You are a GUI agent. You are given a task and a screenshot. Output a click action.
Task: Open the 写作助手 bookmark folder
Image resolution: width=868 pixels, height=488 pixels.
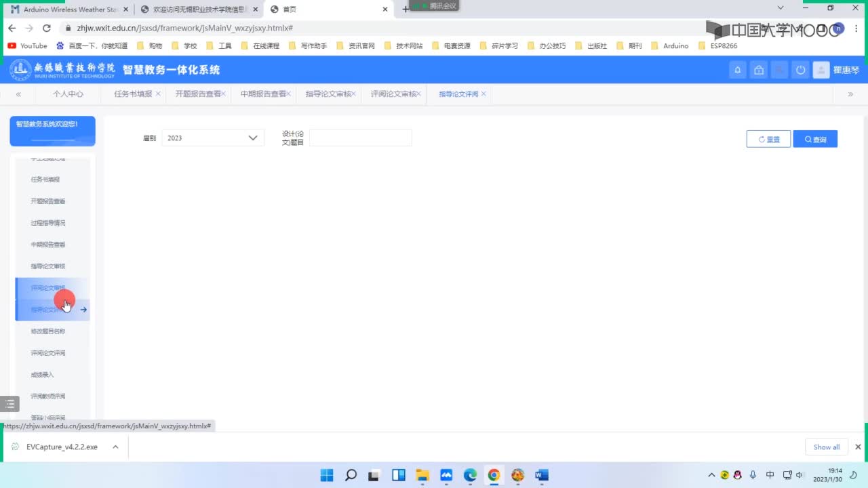click(308, 46)
